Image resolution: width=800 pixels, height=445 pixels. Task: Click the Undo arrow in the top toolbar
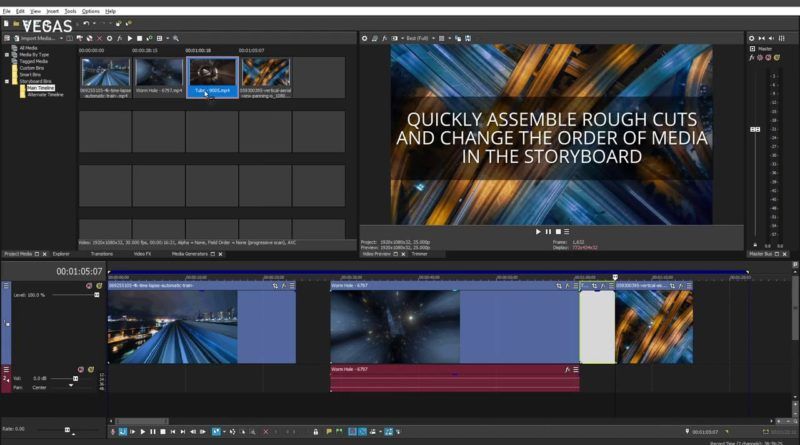86,23
